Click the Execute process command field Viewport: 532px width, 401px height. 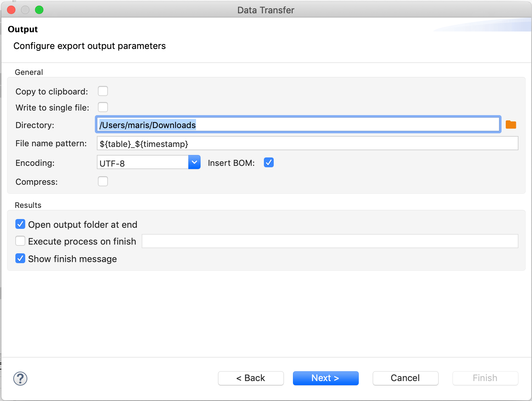tap(329, 241)
